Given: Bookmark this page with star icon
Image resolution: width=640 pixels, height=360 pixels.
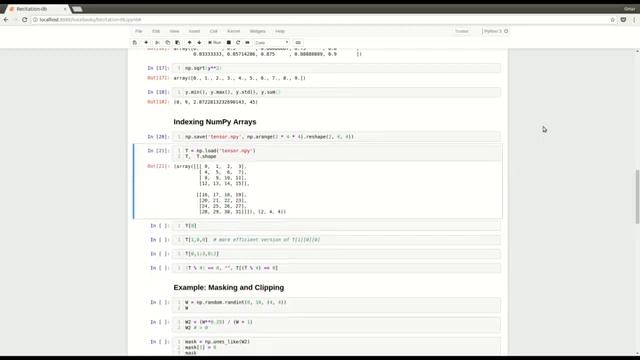Looking at the screenshot, I should coord(612,20).
